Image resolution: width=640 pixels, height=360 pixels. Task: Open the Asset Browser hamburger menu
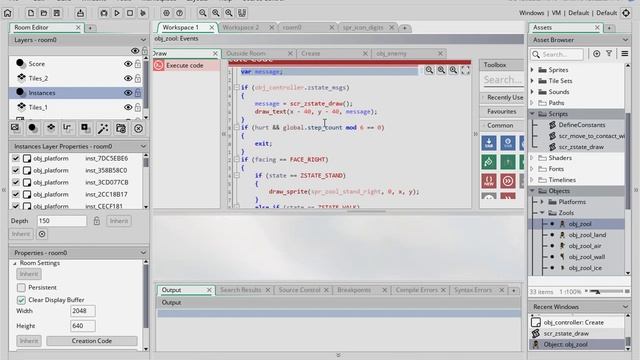click(x=624, y=53)
